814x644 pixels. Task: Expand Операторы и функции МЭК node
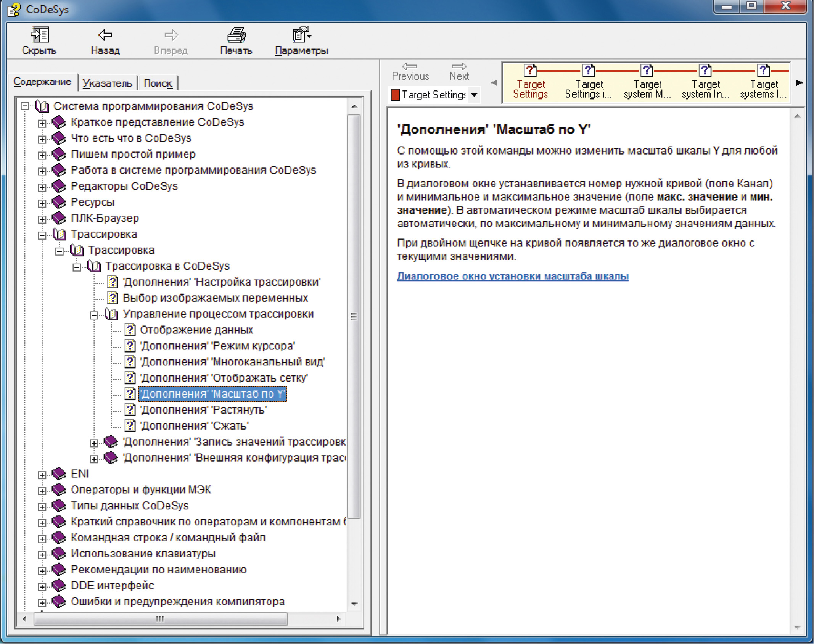(x=42, y=491)
